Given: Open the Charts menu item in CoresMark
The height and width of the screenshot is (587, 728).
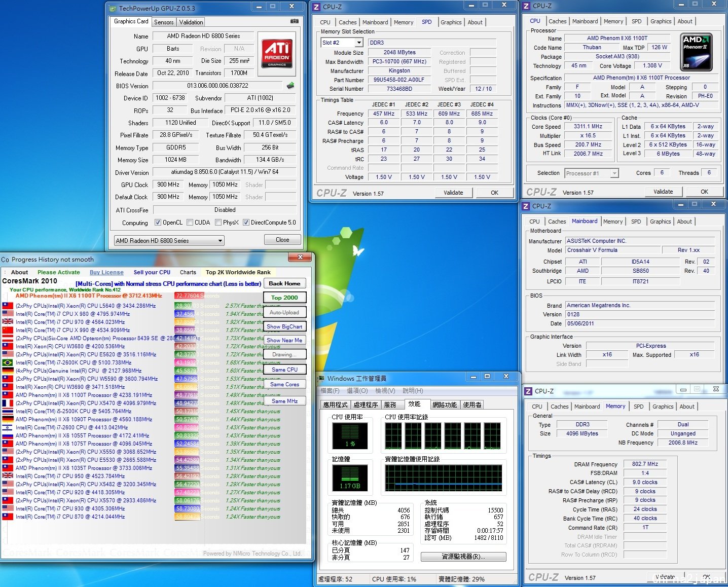Looking at the screenshot, I should [188, 272].
